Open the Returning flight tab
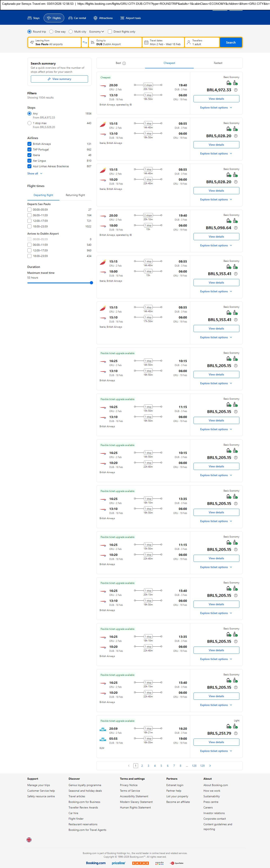This screenshot has height=868, width=270. point(75,195)
